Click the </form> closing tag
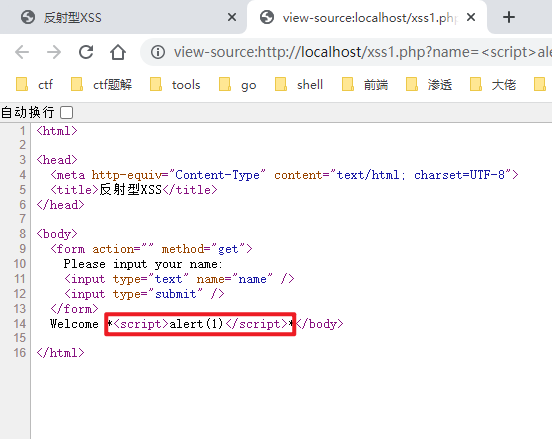This screenshot has width=552, height=439. (x=74, y=309)
